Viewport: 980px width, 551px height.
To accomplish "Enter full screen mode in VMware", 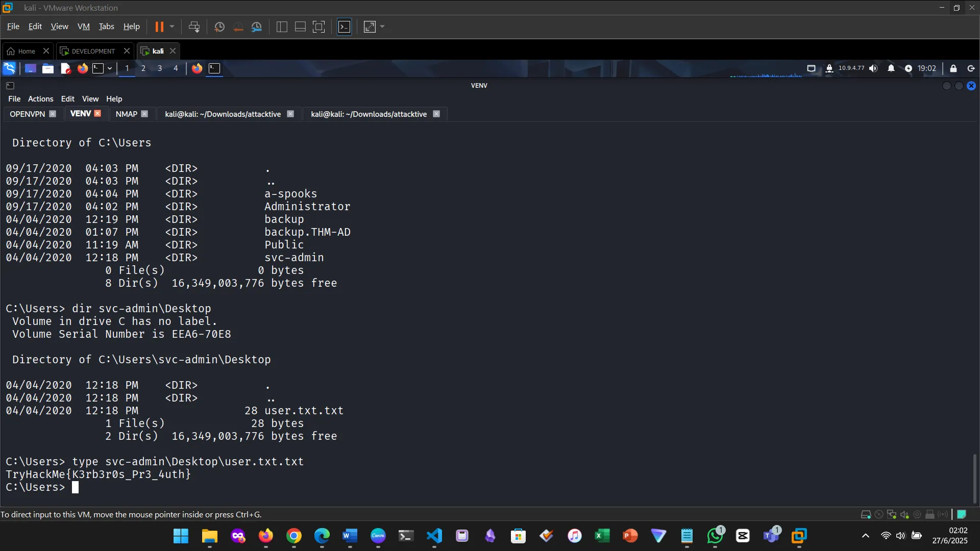I will 318,27.
